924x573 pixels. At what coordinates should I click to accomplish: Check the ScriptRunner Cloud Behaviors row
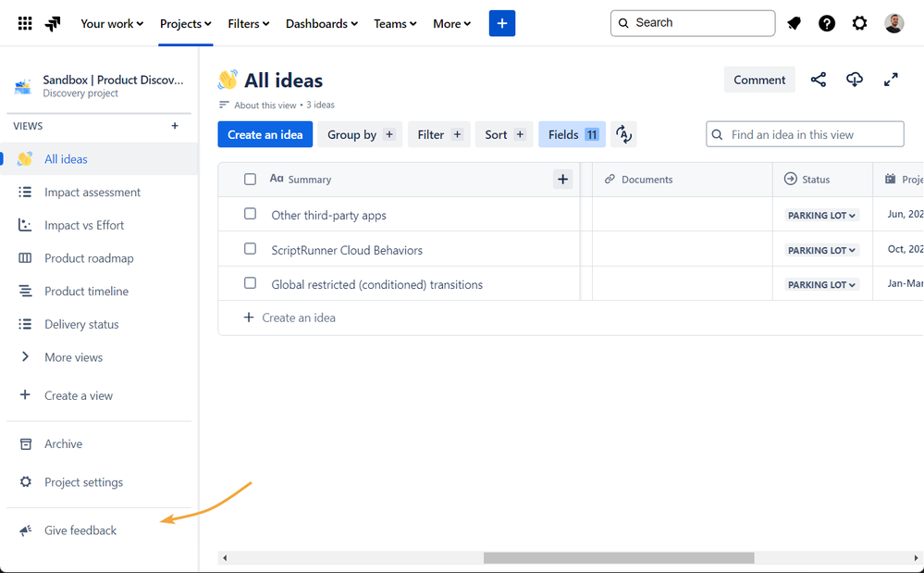pos(250,249)
